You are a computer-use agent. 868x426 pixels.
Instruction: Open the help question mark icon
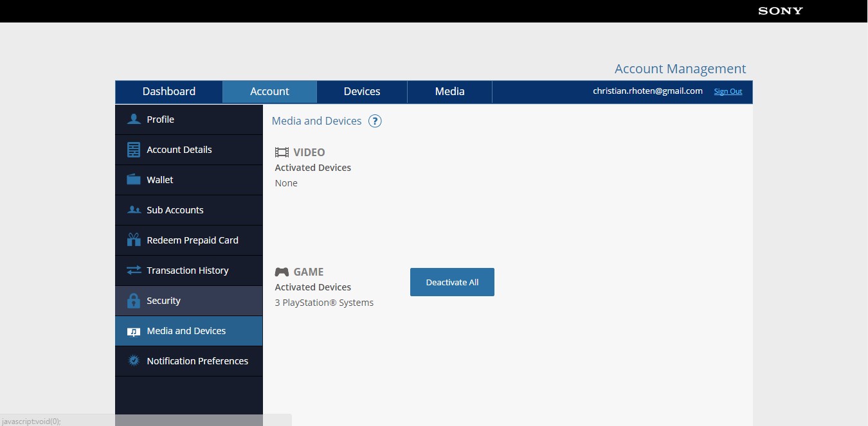[x=375, y=121]
